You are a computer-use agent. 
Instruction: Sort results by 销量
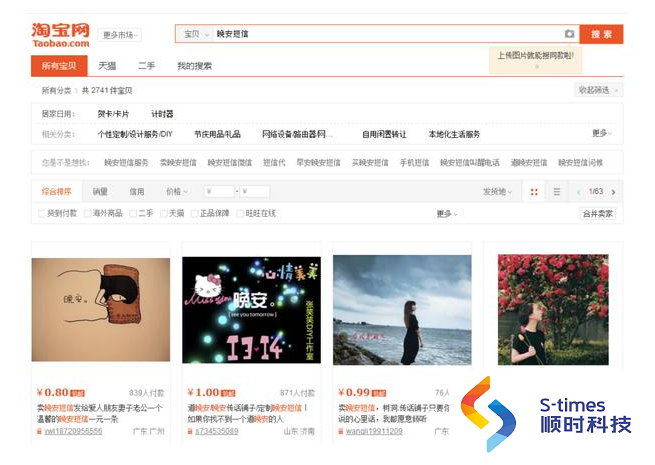[100, 192]
